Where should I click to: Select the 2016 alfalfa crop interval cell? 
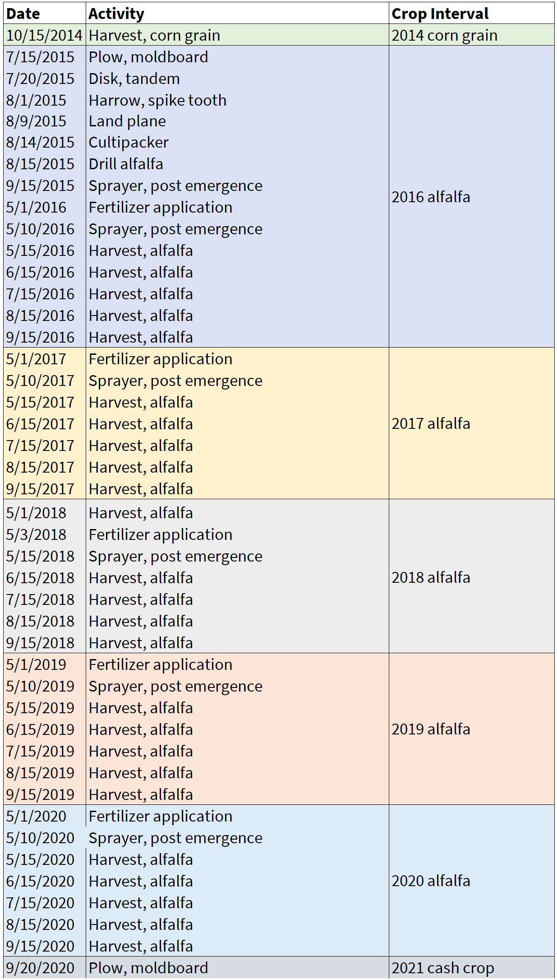coord(431,197)
